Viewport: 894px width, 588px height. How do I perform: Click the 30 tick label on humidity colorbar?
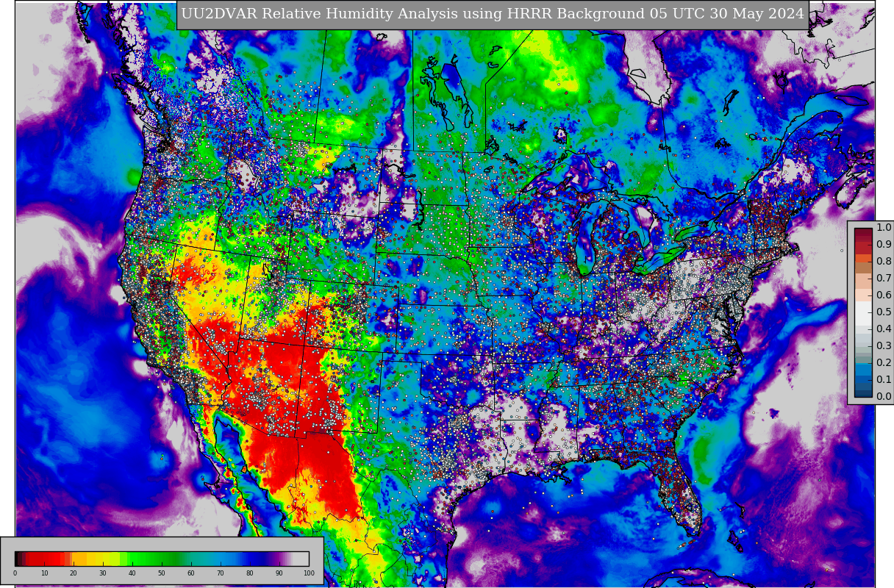[x=103, y=573]
